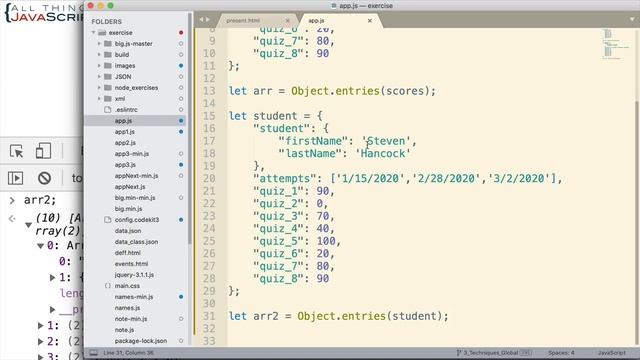Expand the big.js-master folder arrow
The width and height of the screenshot is (640, 360).
(x=99, y=43)
